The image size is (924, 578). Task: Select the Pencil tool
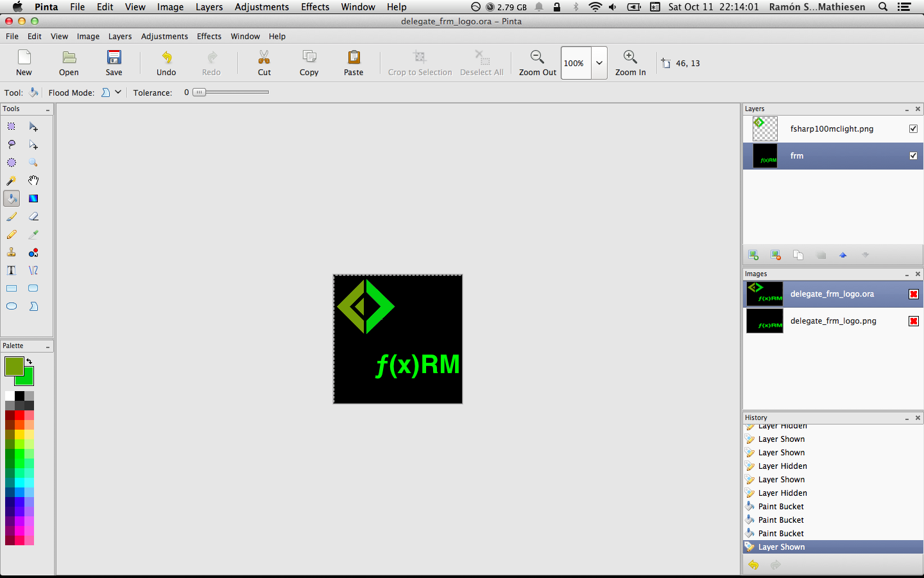12,234
